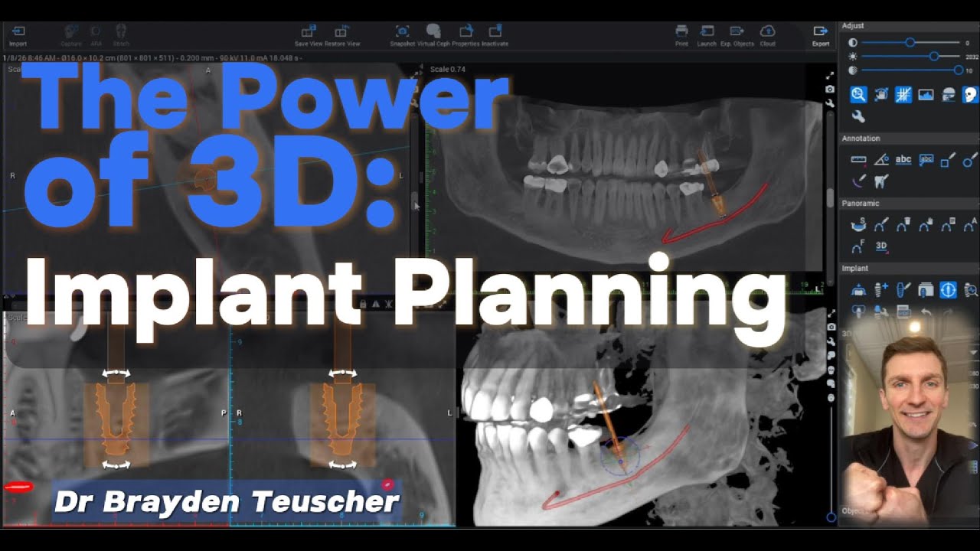Image resolution: width=980 pixels, height=551 pixels.
Task: Click Restore View in the toolbar
Action: tap(342, 35)
